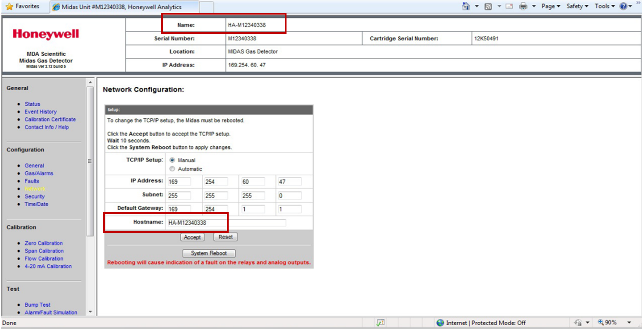Open the Page menu
Viewport: 644px width, 330px height.
[x=551, y=6]
